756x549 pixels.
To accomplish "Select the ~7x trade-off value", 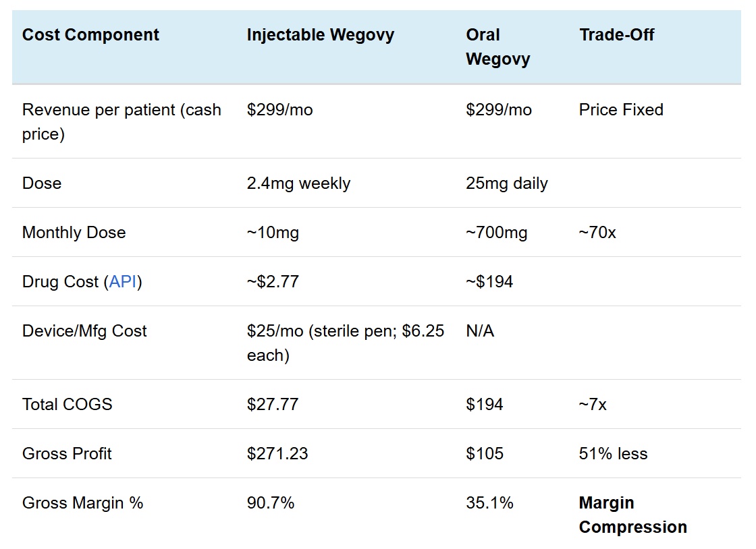I will point(593,405).
